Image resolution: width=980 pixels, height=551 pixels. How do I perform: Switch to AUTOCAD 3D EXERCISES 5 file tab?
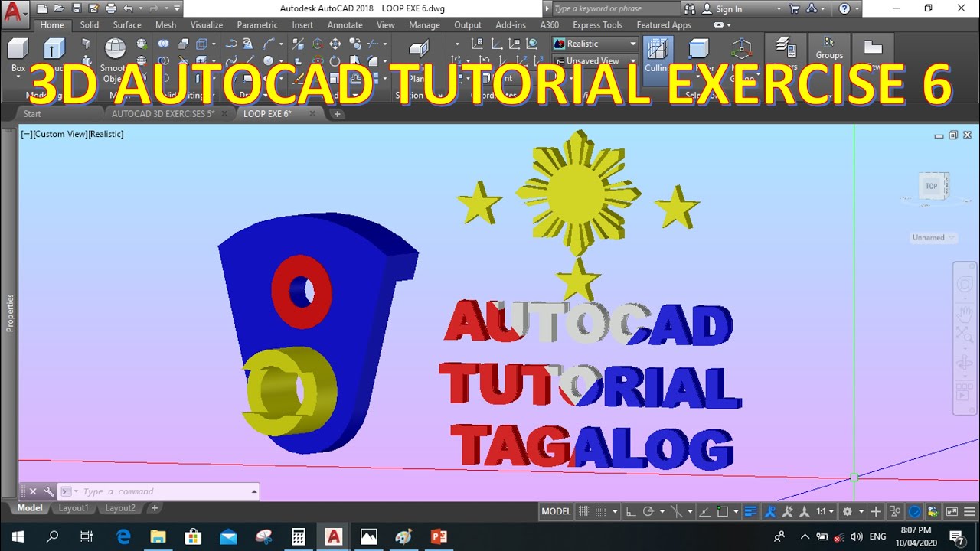coord(163,114)
